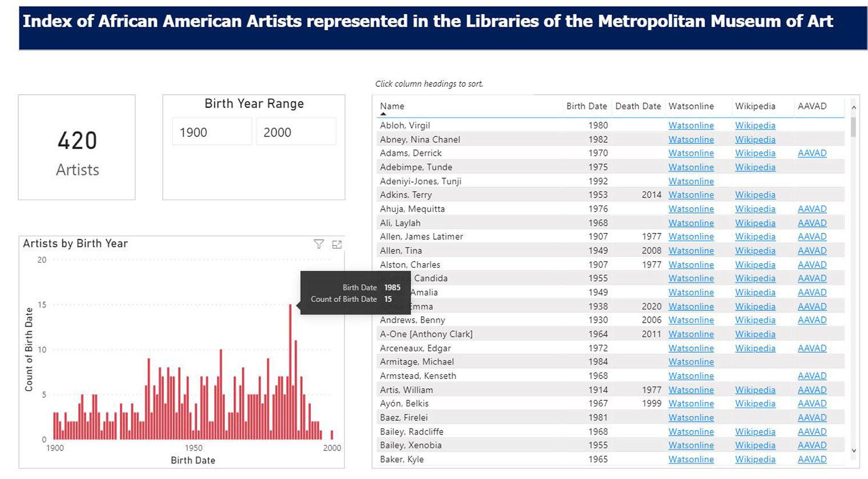Click the 1900 birth year range input
Viewport: 868px width, 479px height.
pyautogui.click(x=211, y=131)
